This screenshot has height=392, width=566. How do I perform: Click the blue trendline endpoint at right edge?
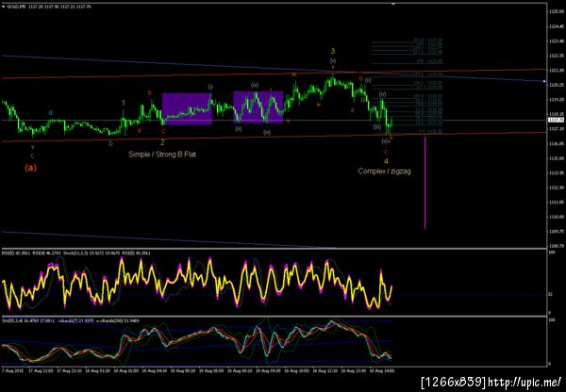544,81
